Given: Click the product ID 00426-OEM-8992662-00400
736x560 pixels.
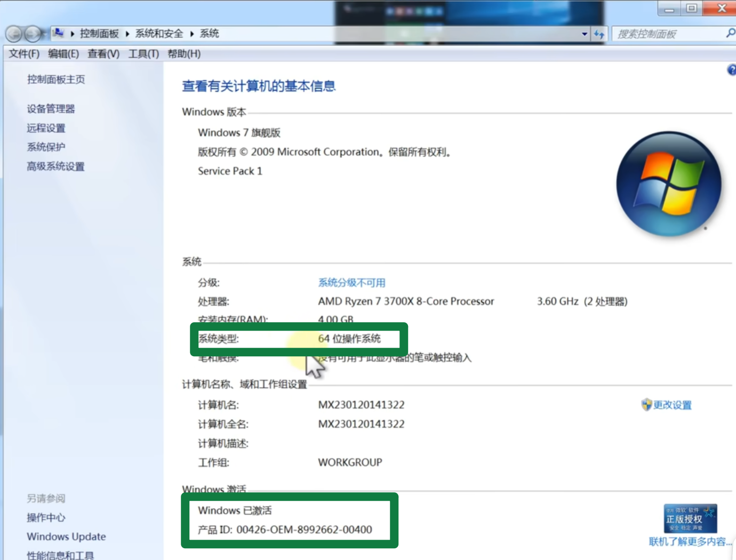Looking at the screenshot, I should tap(304, 530).
